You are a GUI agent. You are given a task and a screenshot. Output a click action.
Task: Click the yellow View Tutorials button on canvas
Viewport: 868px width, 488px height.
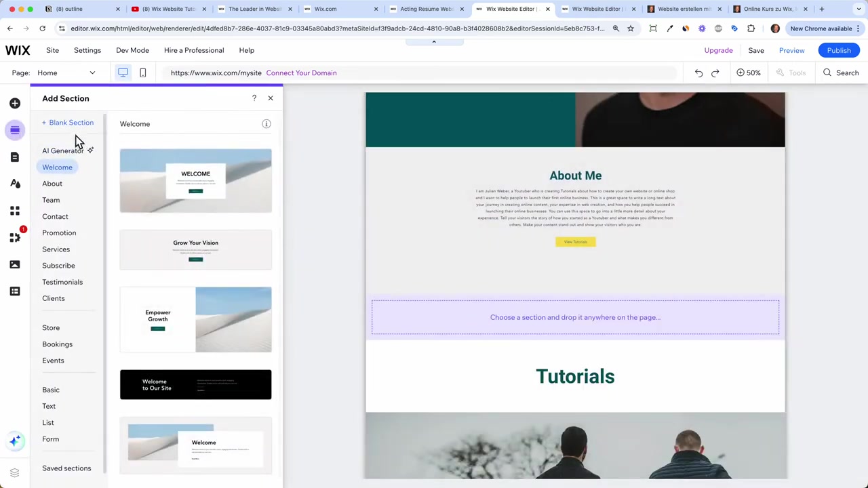point(575,242)
